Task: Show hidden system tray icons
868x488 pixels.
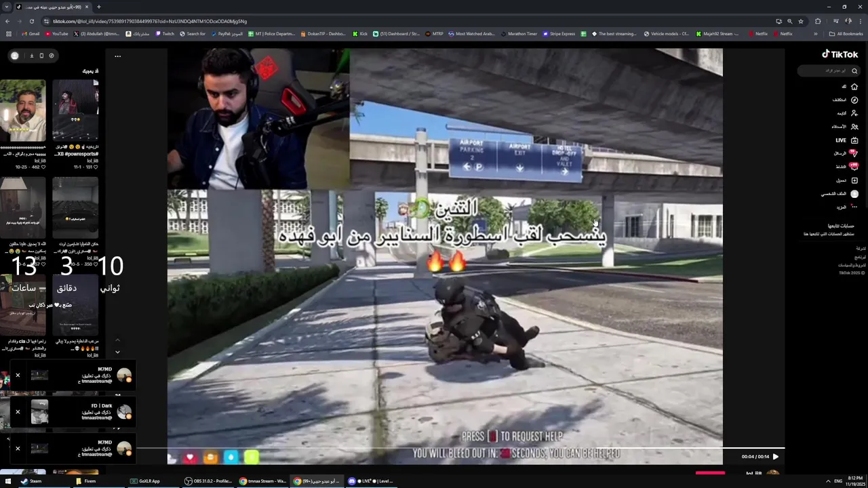Action: (x=828, y=481)
